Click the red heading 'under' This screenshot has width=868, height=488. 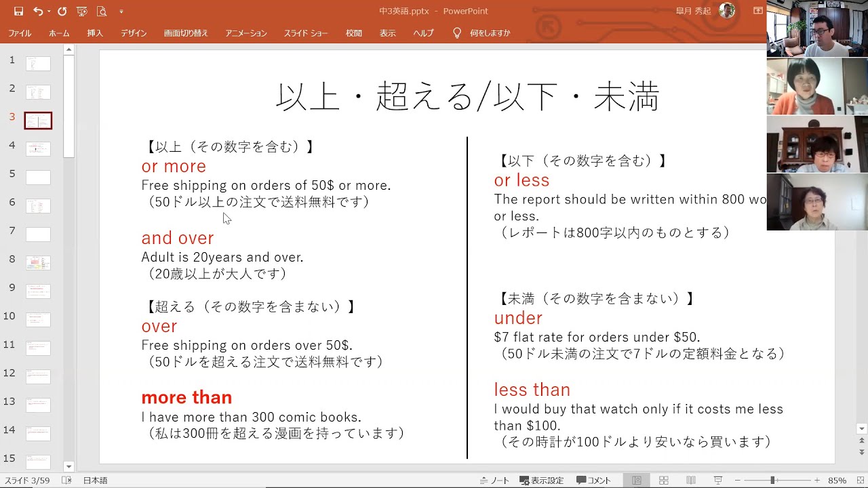point(518,319)
